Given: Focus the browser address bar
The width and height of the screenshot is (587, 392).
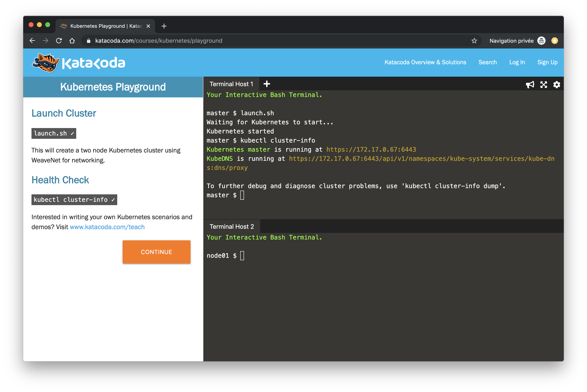Looking at the screenshot, I should click(275, 41).
